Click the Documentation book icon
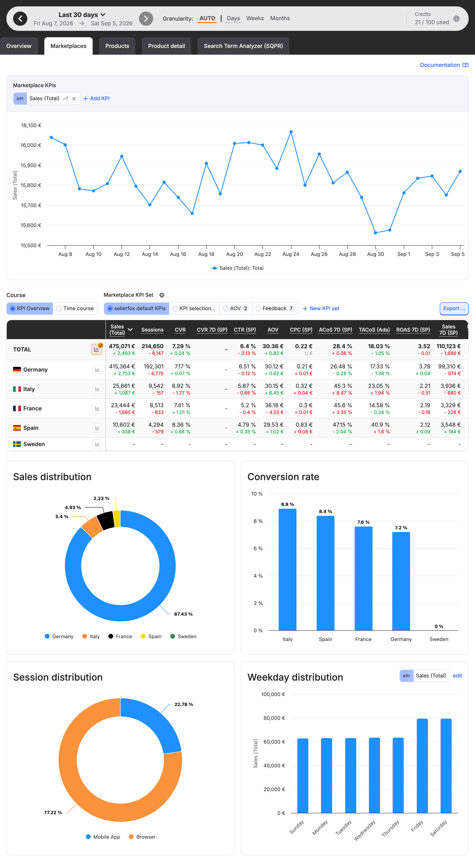The width and height of the screenshot is (475, 868). pos(465,65)
